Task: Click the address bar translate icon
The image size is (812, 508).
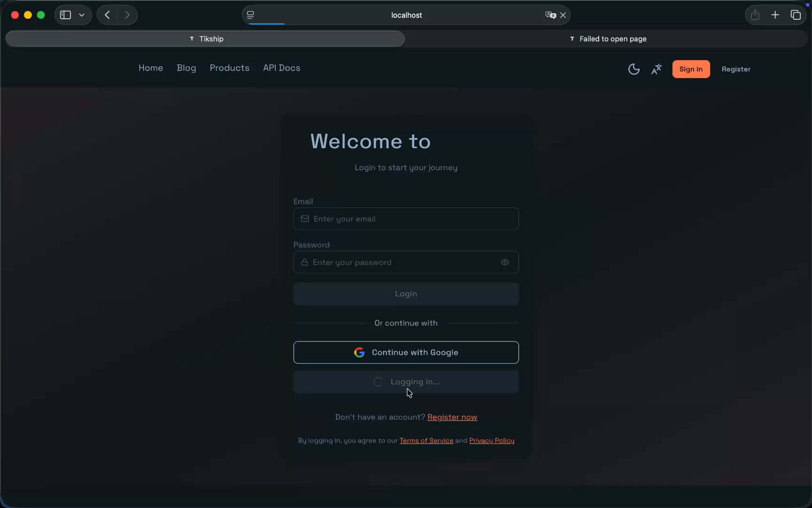Action: [550, 15]
